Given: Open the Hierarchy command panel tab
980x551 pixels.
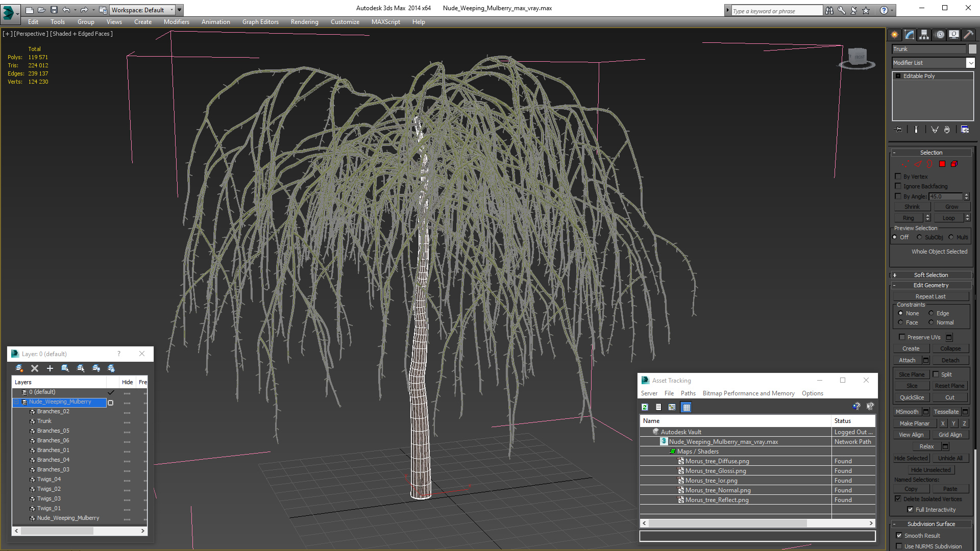Looking at the screenshot, I should point(924,35).
